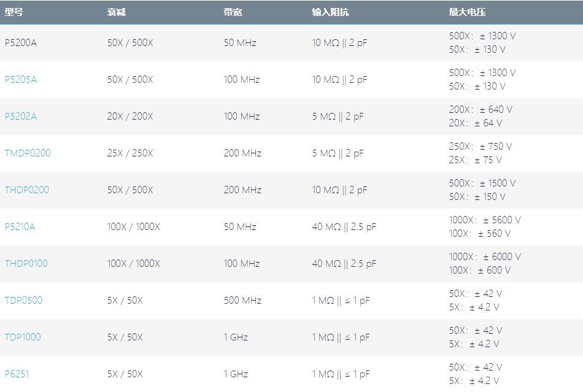
Task: Open the THDP0100 product link
Action: tap(26, 263)
